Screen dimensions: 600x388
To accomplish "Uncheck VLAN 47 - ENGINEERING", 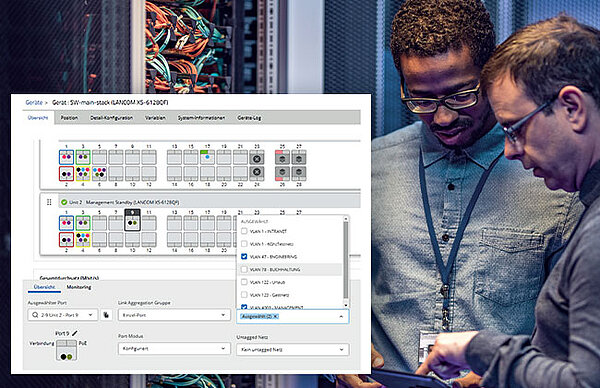I will (x=244, y=256).
